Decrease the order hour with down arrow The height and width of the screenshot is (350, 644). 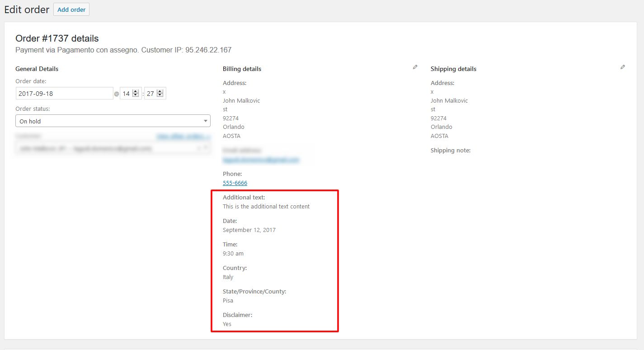pyautogui.click(x=136, y=95)
